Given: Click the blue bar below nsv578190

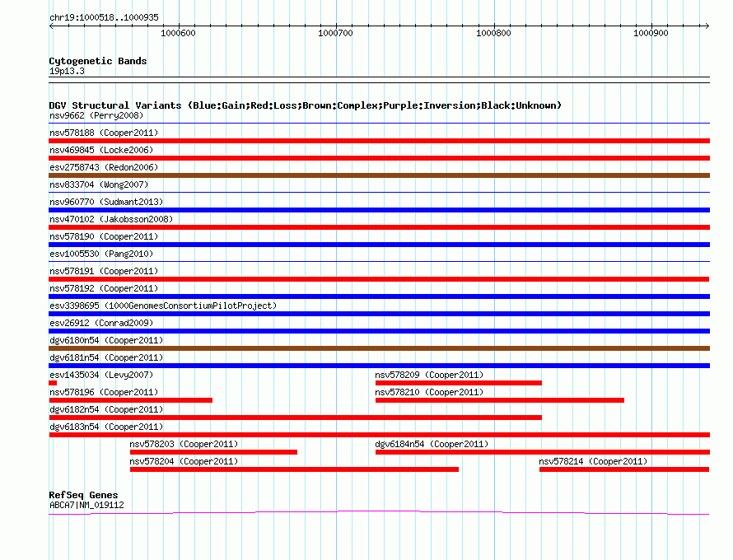Looking at the screenshot, I should (379, 245).
